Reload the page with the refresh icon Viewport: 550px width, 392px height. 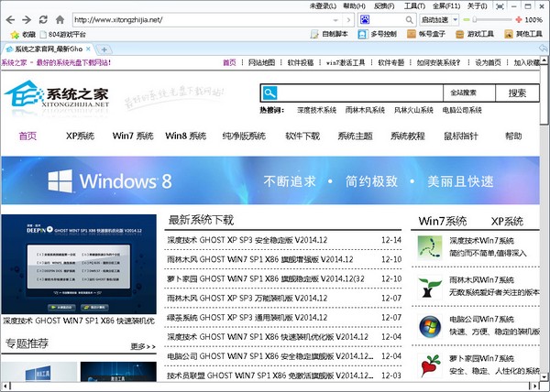[x=43, y=19]
